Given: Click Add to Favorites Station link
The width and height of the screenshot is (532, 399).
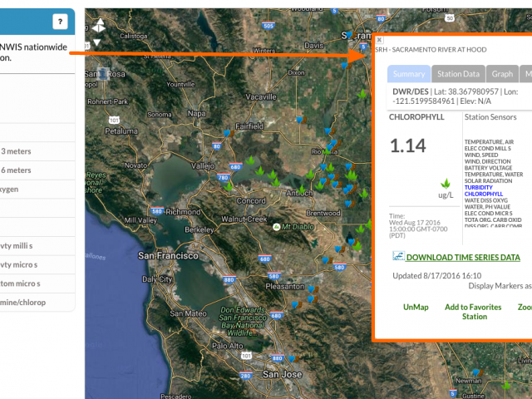Looking at the screenshot, I should 473,312.
